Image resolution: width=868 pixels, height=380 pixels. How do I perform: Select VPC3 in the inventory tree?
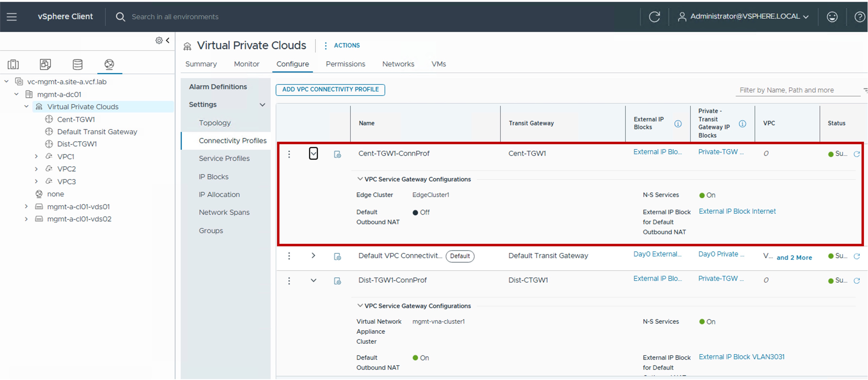pyautogui.click(x=66, y=182)
